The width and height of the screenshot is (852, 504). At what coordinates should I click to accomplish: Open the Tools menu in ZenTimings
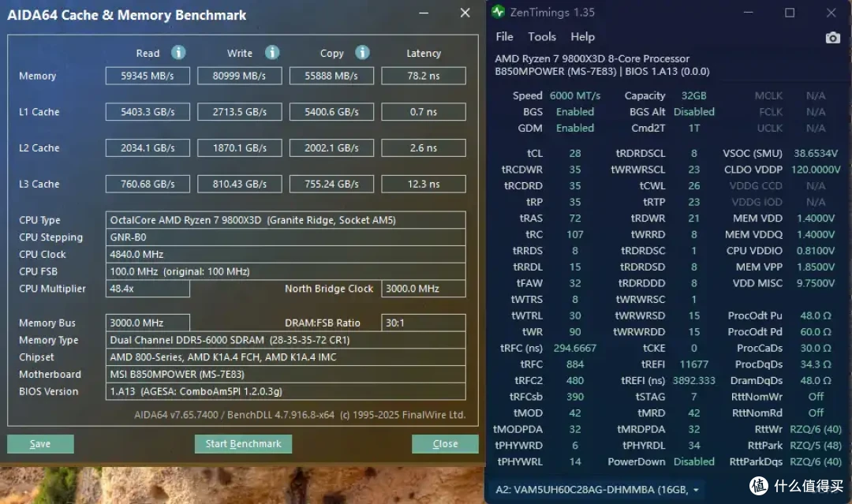[x=542, y=37]
